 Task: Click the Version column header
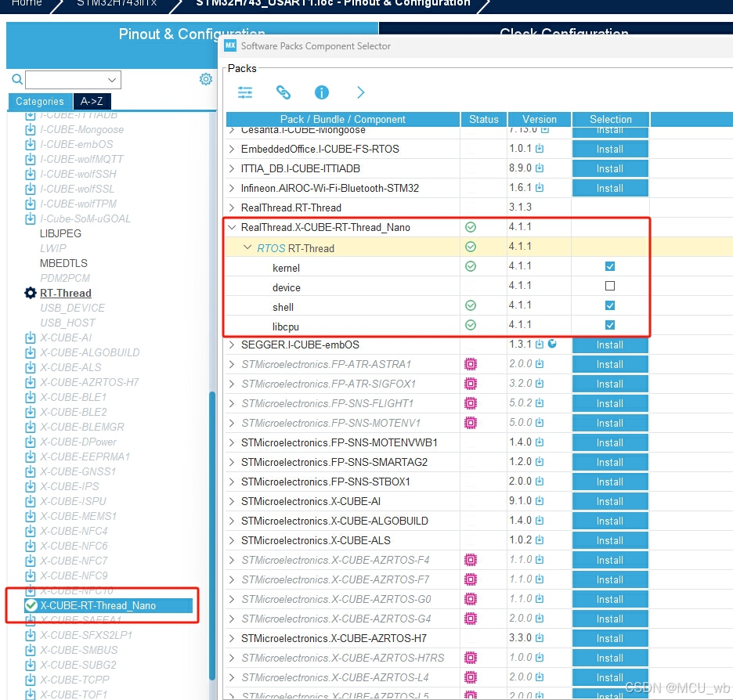(539, 119)
